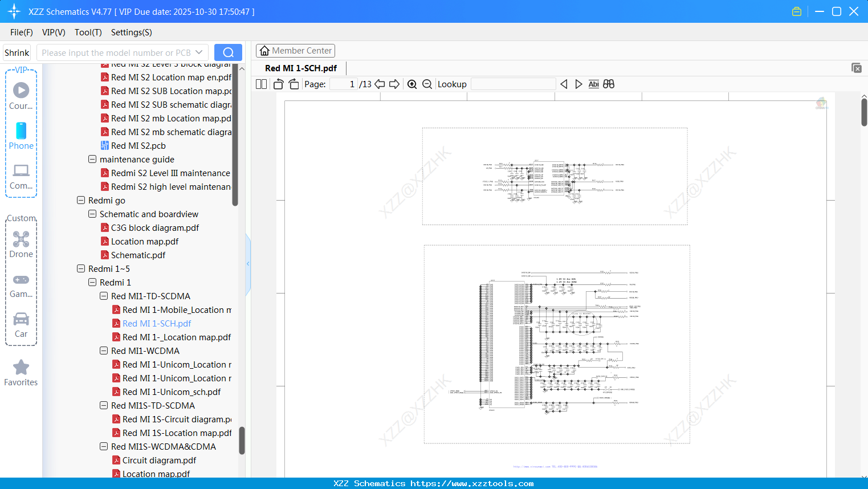This screenshot has width=868, height=489.
Task: Click the model number search field
Action: point(116,52)
